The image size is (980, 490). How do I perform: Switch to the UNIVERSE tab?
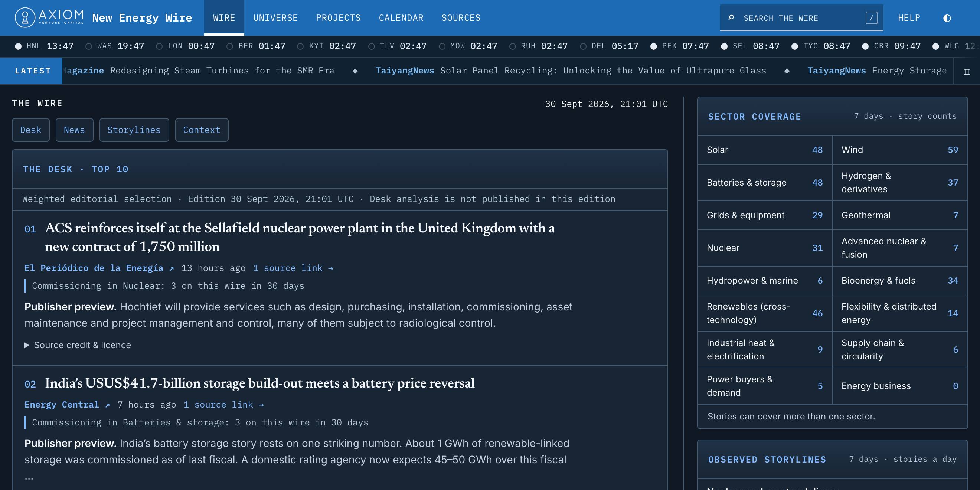click(275, 18)
